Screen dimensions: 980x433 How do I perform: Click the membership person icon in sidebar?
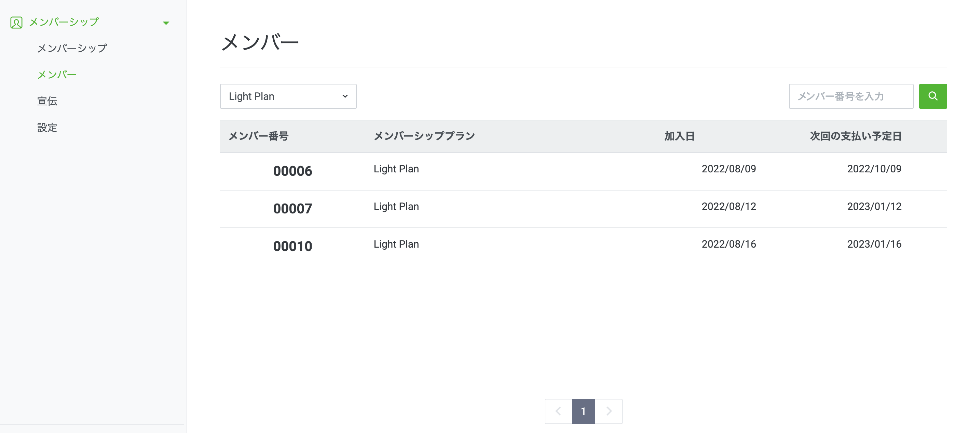pos(16,23)
